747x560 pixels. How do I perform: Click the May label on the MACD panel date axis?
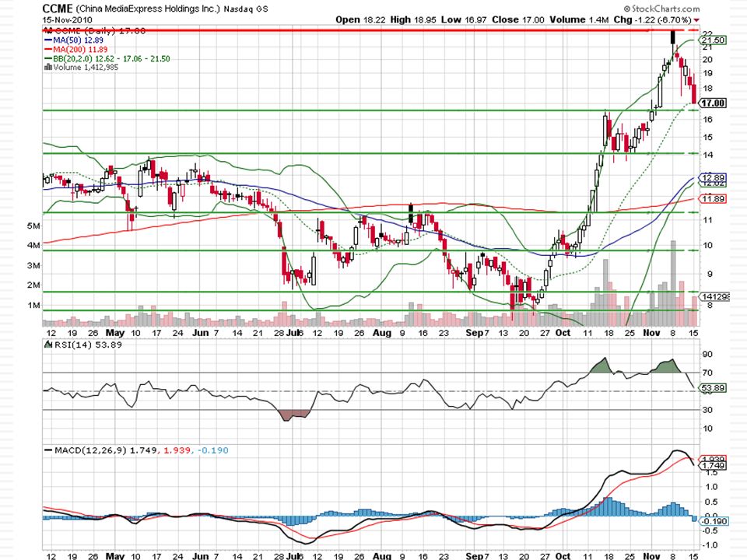115,555
